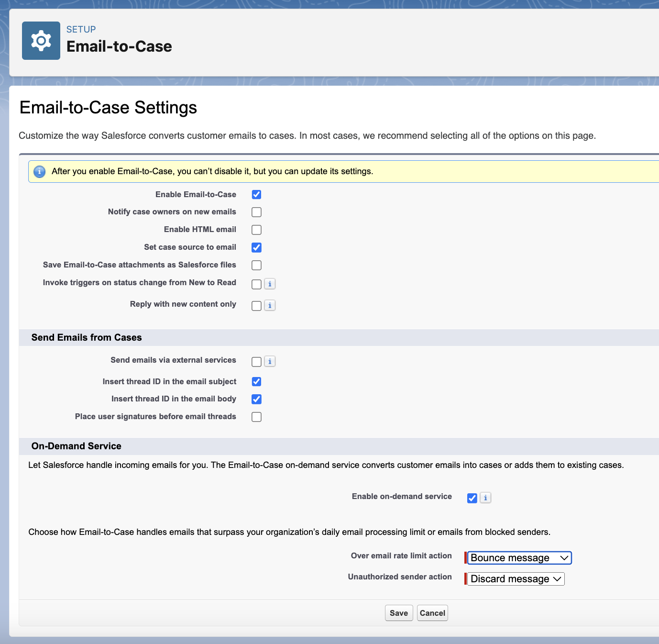The image size is (659, 644).
Task: Click the Email-to-Case page title
Action: click(x=119, y=46)
